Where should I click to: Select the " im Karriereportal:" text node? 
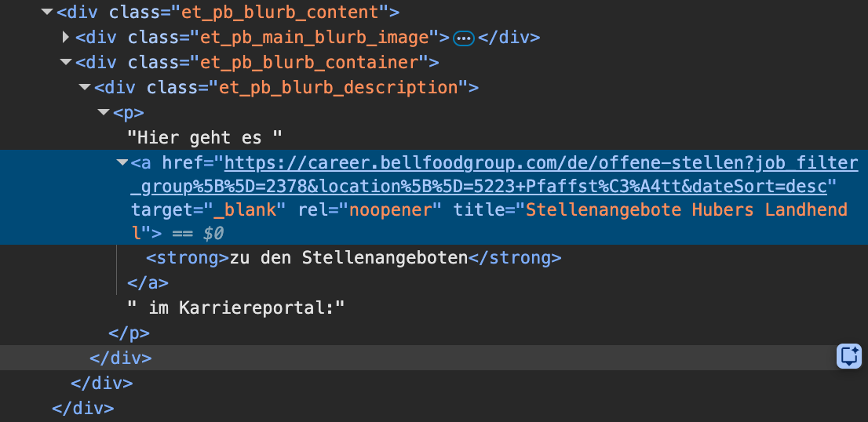coord(236,307)
